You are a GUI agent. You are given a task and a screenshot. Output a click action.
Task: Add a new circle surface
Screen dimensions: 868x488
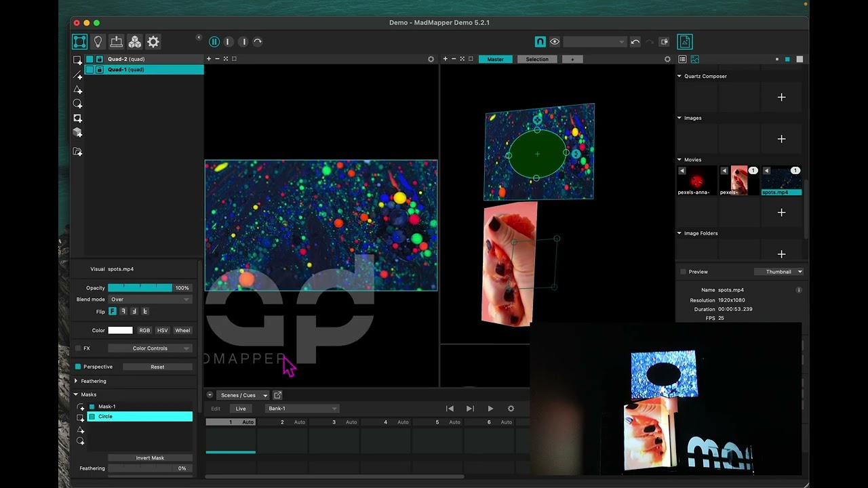[x=78, y=104]
